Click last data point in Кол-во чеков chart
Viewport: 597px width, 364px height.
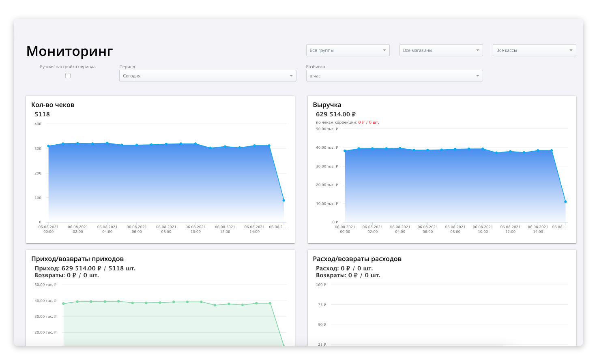(283, 200)
